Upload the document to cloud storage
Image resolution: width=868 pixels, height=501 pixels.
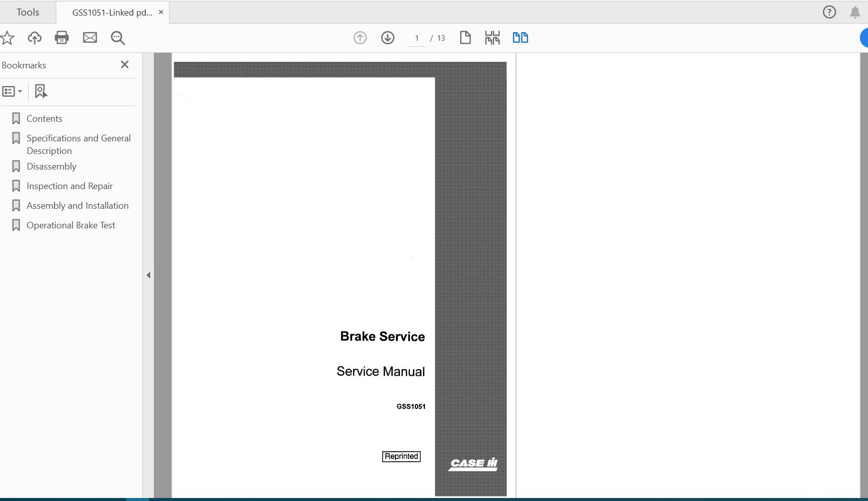[x=34, y=38]
